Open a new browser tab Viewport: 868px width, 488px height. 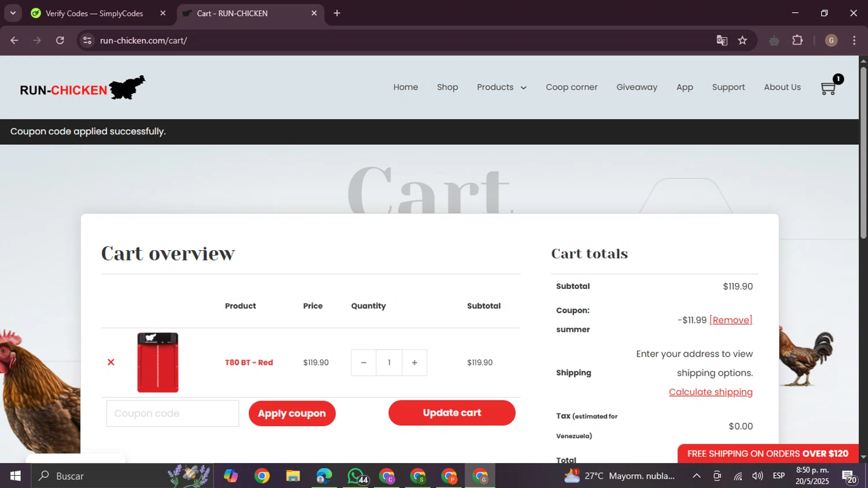coord(337,13)
